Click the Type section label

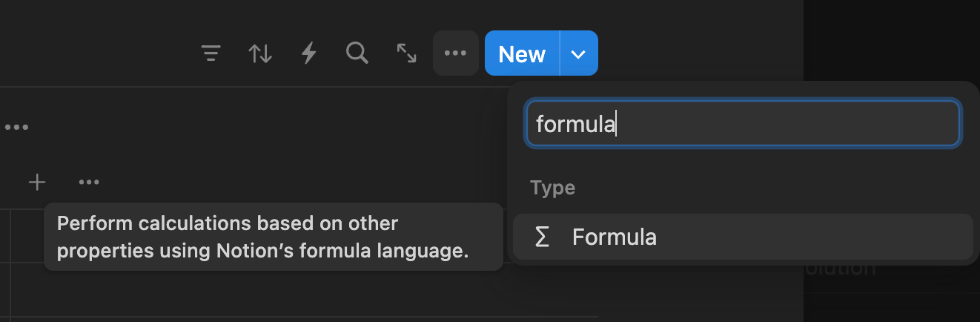click(552, 188)
